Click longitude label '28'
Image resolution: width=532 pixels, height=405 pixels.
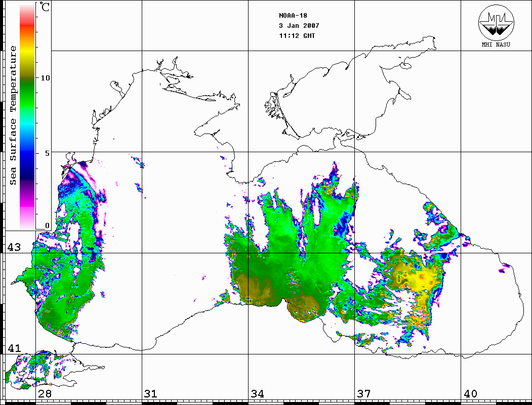click(x=45, y=393)
